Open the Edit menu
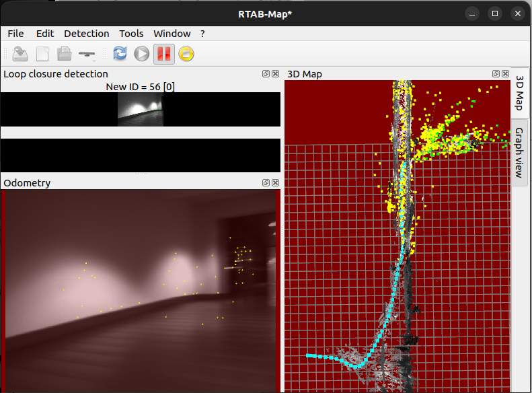Screen dimensions: 532x393 click(x=45, y=34)
